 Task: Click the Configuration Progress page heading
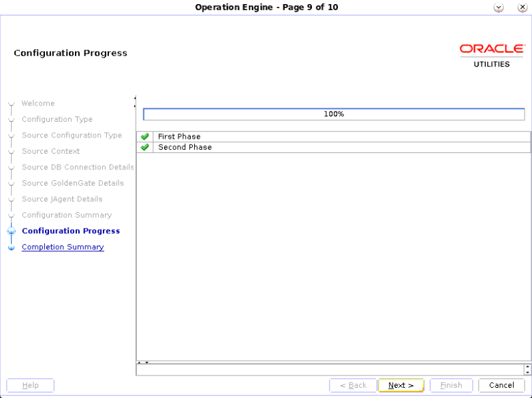coord(71,53)
